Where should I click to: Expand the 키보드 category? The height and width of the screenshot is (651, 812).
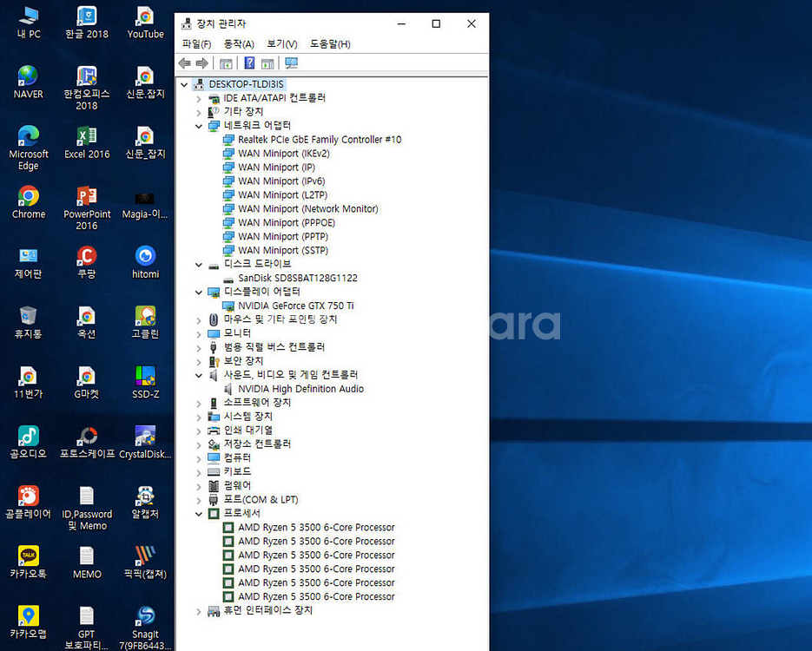tap(198, 472)
